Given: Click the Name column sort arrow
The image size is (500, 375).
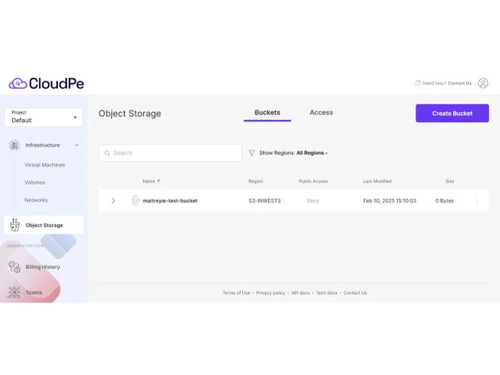Looking at the screenshot, I should (x=159, y=181).
